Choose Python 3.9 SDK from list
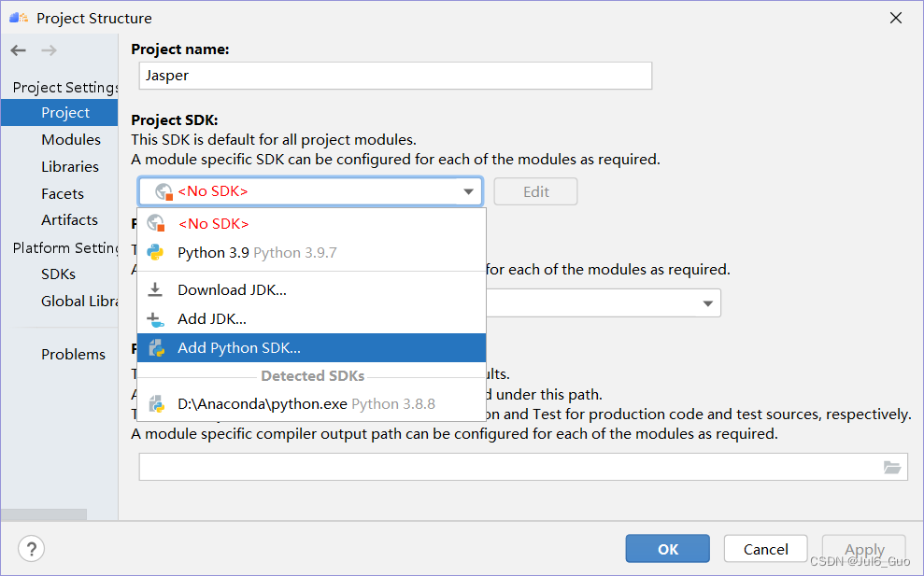Screen dimensions: 924x576 [x=311, y=253]
